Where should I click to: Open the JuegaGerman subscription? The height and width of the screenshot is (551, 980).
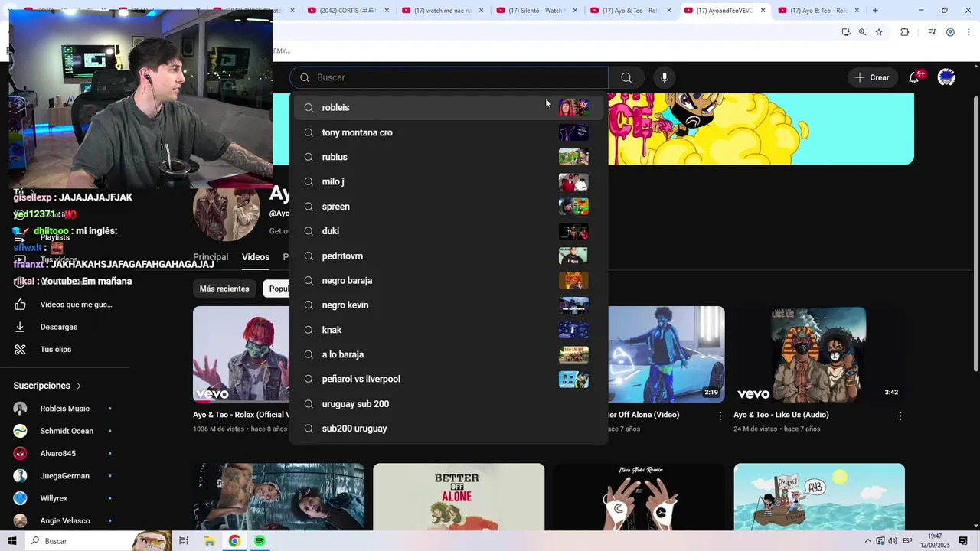click(65, 476)
